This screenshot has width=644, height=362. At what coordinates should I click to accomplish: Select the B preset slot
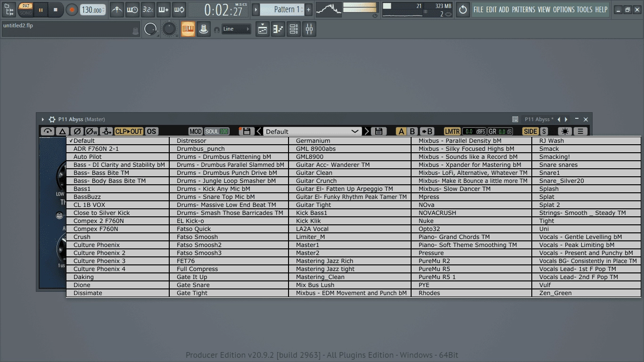(x=413, y=132)
